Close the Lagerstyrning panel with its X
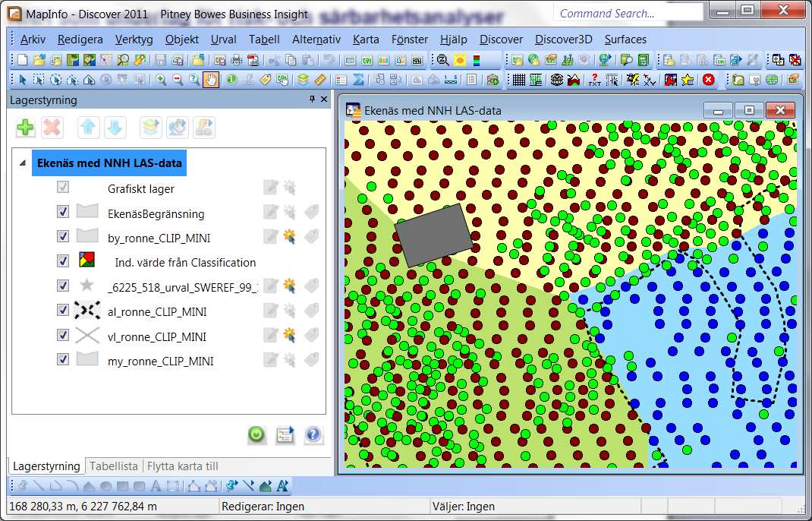Image resolution: width=812 pixels, height=521 pixels. 324,99
